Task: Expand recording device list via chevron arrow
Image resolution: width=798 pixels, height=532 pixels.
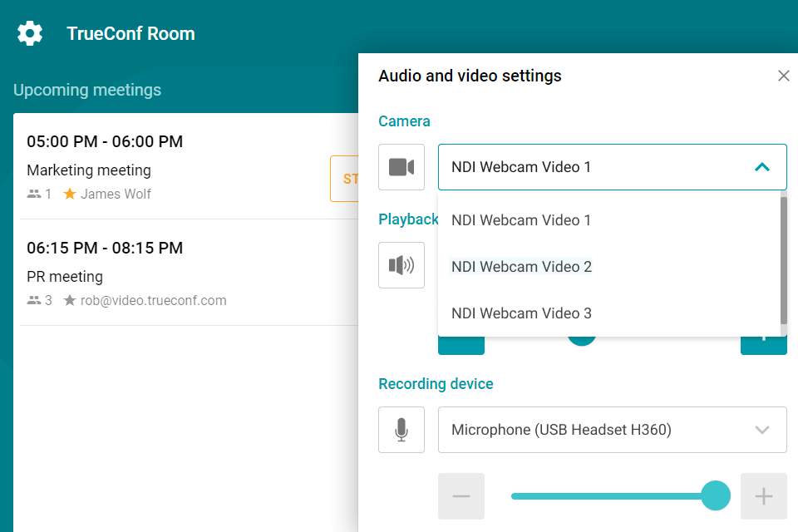Action: point(762,430)
